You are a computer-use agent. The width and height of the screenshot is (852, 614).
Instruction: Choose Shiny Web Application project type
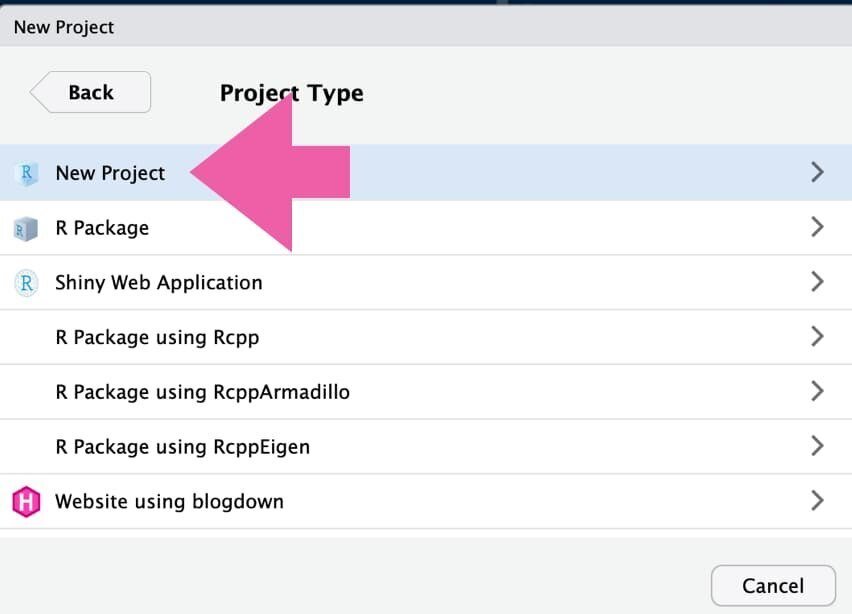click(426, 283)
